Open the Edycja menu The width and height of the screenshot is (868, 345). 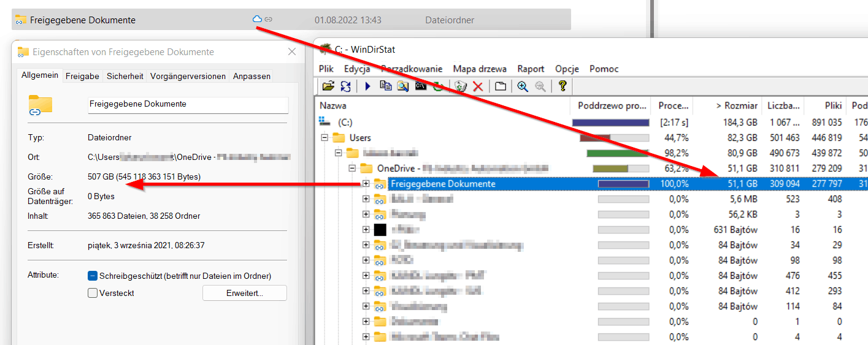click(357, 69)
